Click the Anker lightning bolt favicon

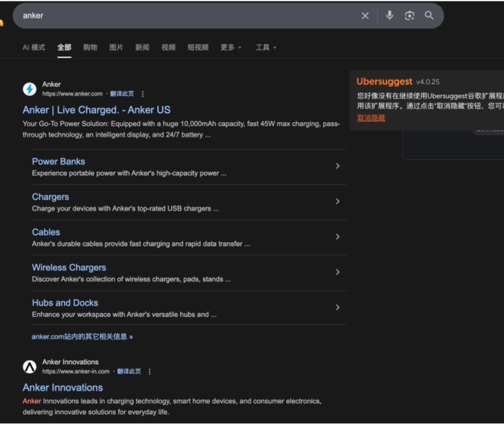[29, 89]
